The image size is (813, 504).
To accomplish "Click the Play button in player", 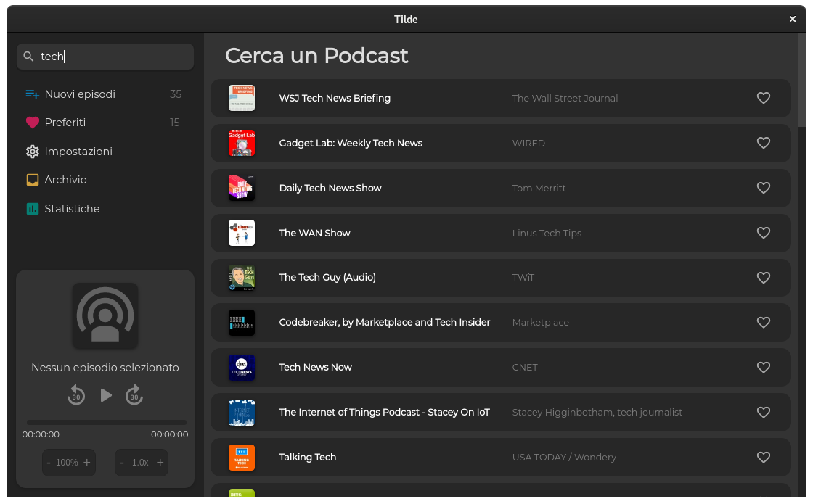I will (106, 395).
